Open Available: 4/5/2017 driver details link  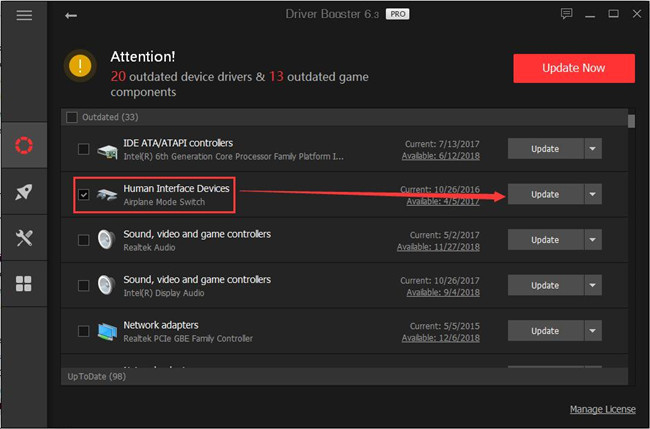(443, 201)
